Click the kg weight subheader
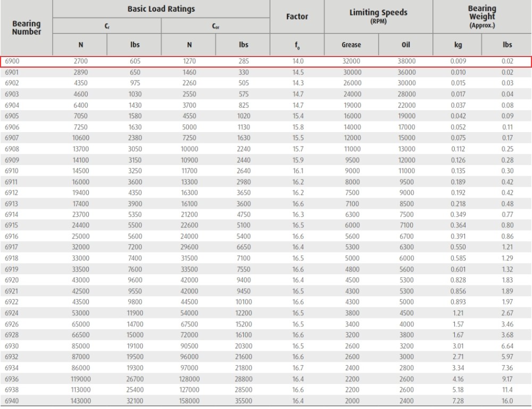The height and width of the screenshot is (409, 532). pyautogui.click(x=458, y=45)
